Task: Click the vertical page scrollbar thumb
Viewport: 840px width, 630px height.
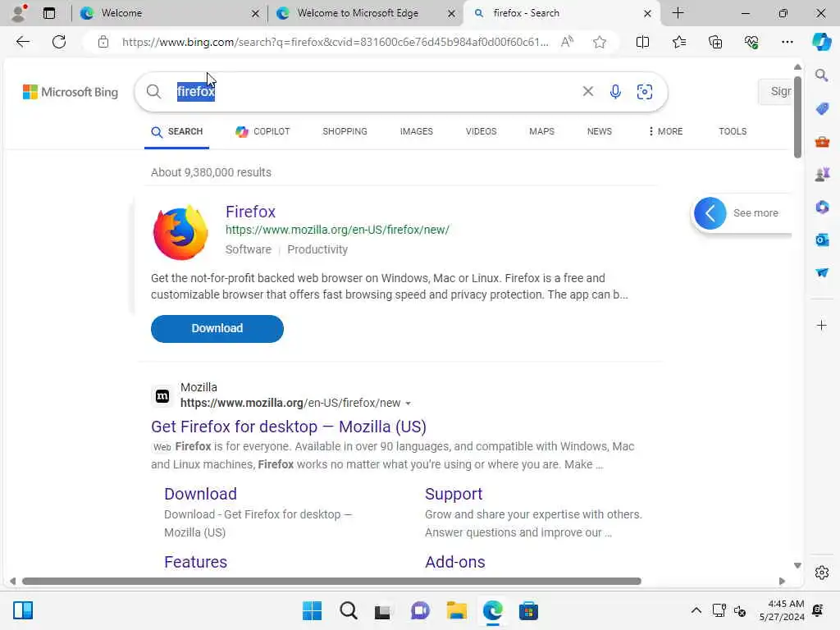Action: (797, 116)
